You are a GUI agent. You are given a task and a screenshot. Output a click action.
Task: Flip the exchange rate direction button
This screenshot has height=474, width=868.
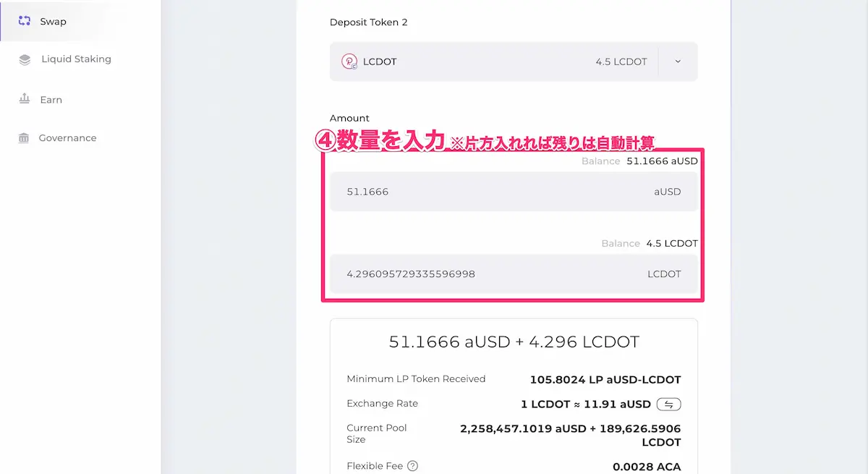tap(669, 404)
